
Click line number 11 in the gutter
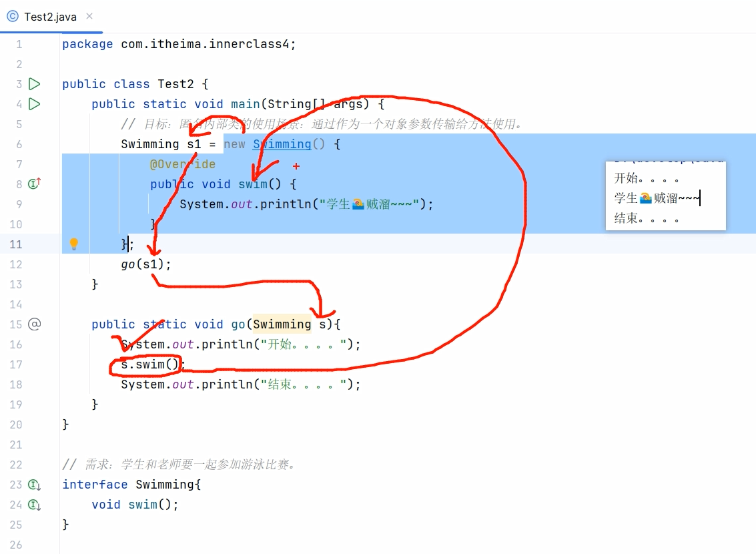click(16, 244)
